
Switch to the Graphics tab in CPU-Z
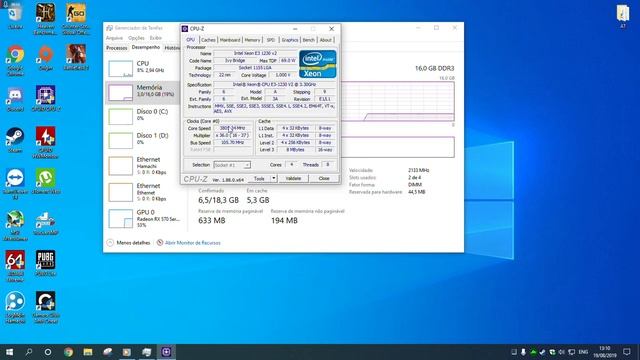coord(290,40)
